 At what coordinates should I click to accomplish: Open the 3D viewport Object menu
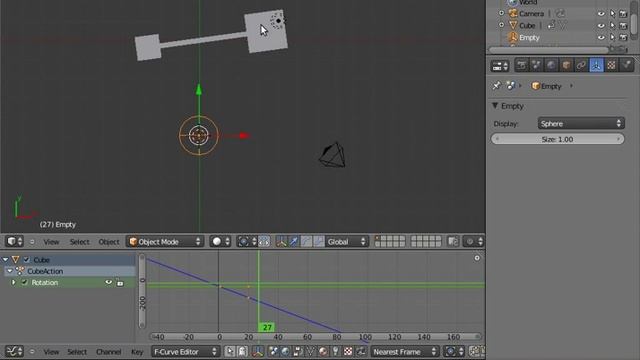point(109,242)
